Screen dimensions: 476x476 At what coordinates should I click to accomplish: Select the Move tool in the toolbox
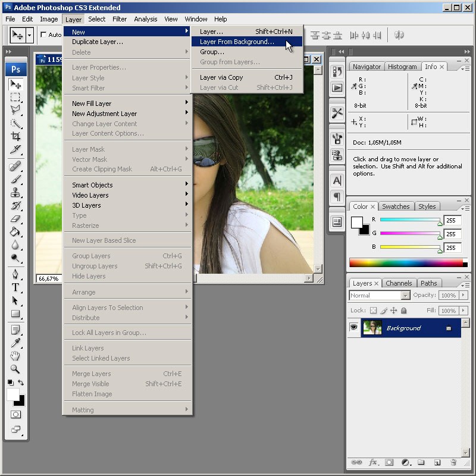[x=15, y=84]
